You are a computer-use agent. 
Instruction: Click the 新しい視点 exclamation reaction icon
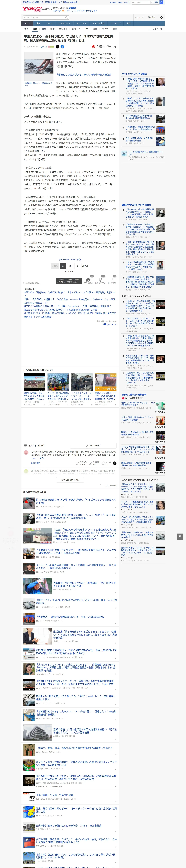pos(112,280)
